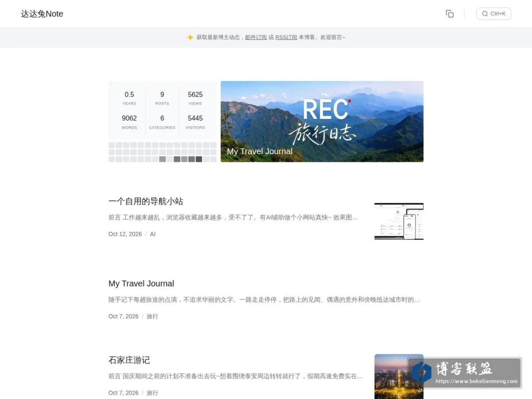Click 旅行 tag under My Travel Journal
The image size is (532, 399).
click(153, 317)
